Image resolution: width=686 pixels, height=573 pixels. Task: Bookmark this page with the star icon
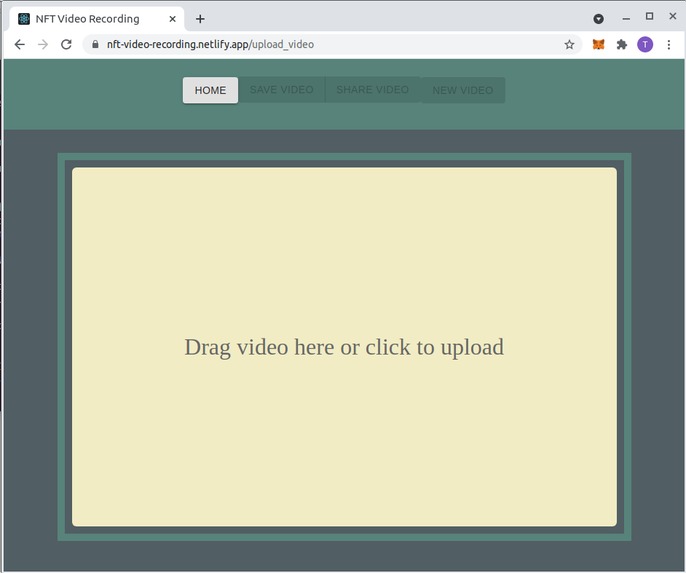(569, 44)
